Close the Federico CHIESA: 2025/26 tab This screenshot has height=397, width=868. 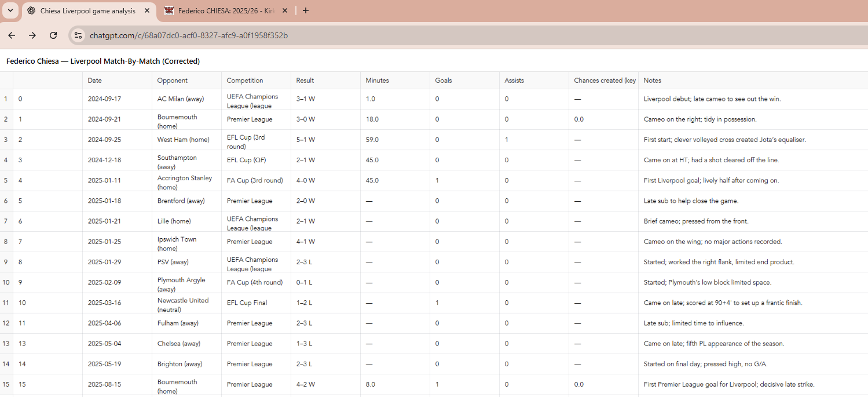point(285,10)
